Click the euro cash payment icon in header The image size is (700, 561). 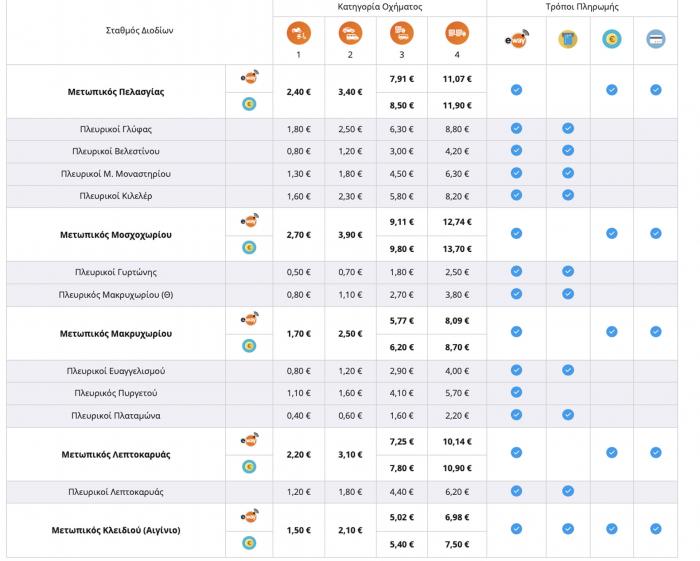pos(612,39)
